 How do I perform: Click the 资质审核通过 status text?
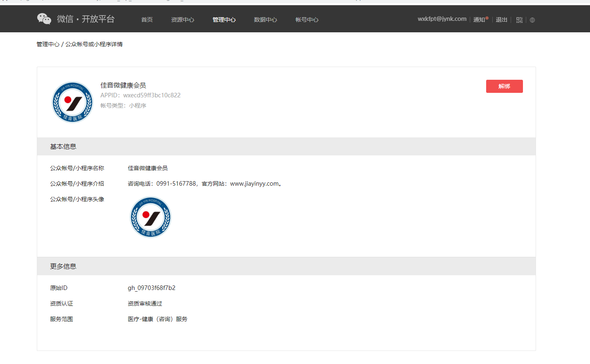(145, 303)
